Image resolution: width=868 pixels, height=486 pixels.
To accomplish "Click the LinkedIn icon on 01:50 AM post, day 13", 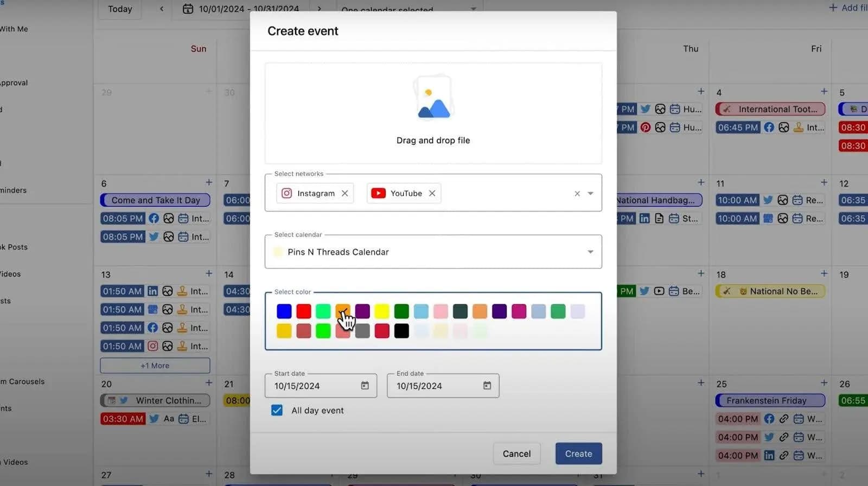I will click(153, 291).
